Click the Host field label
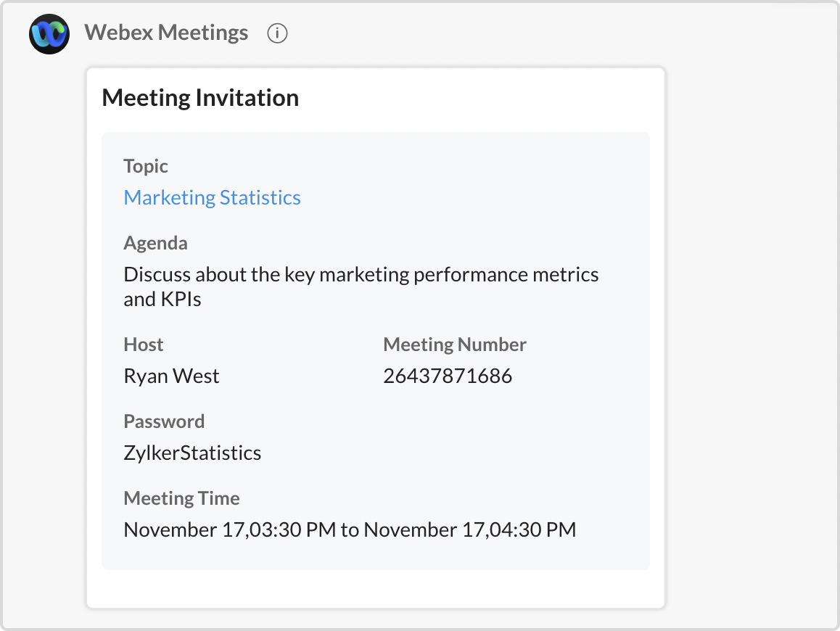The height and width of the screenshot is (631, 840). pos(144,345)
